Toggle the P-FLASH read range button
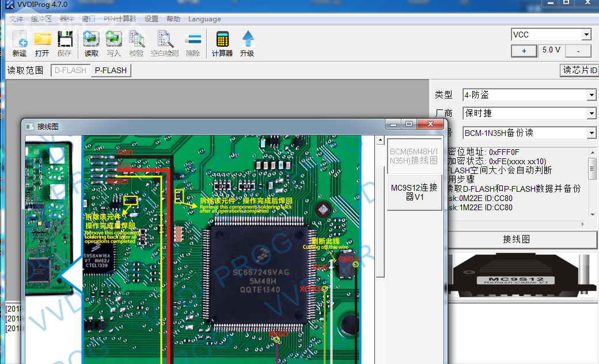Viewport: 599px width, 364px height. (111, 70)
